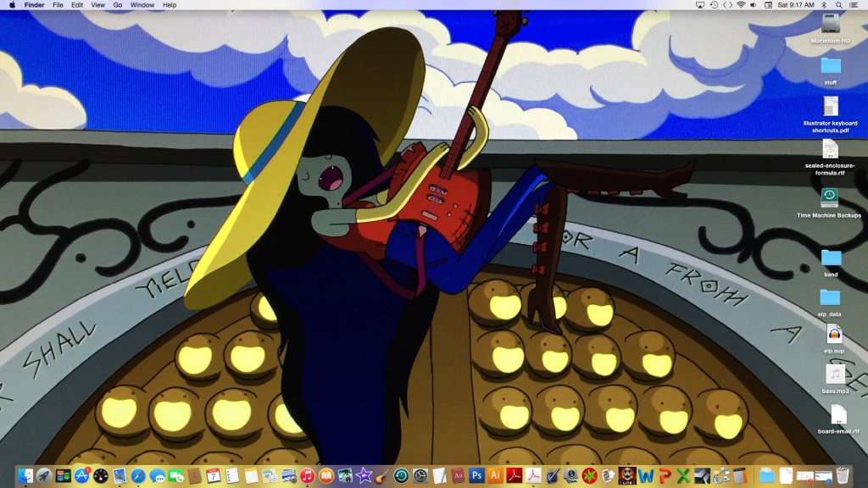
Task: Launch Safari compass icon in Dock
Action: point(138,476)
